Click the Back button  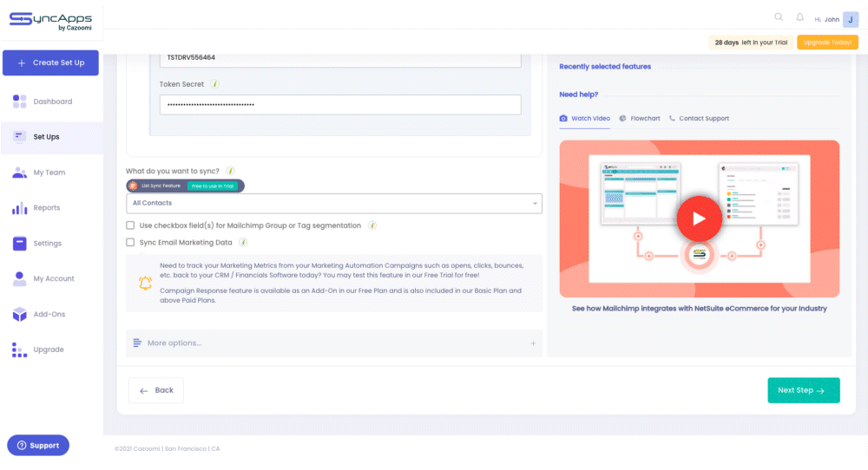[156, 390]
